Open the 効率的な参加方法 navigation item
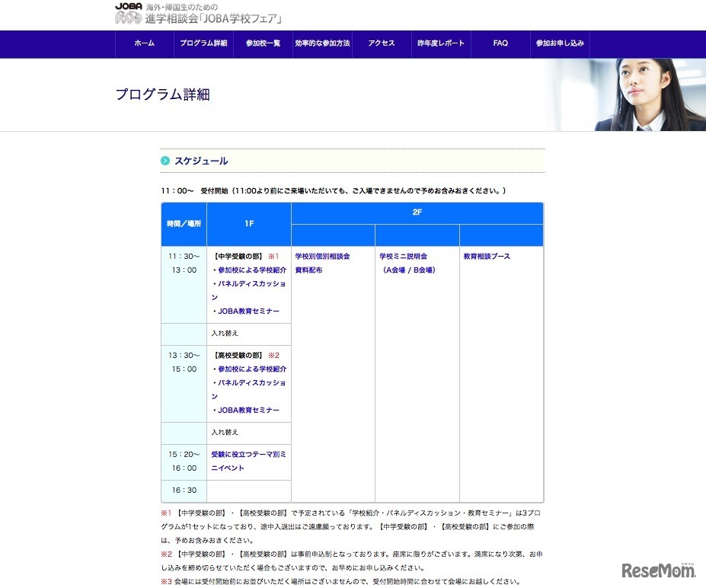 pos(321,44)
